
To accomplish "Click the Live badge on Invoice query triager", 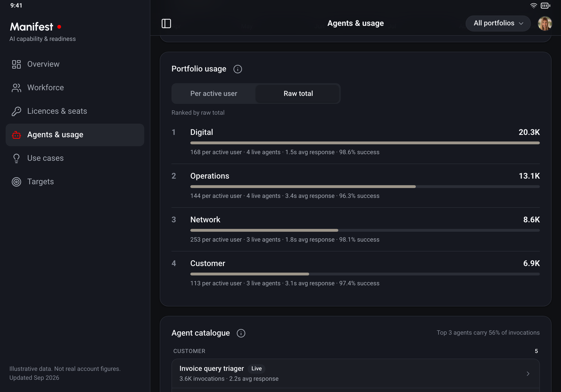I will (256, 368).
